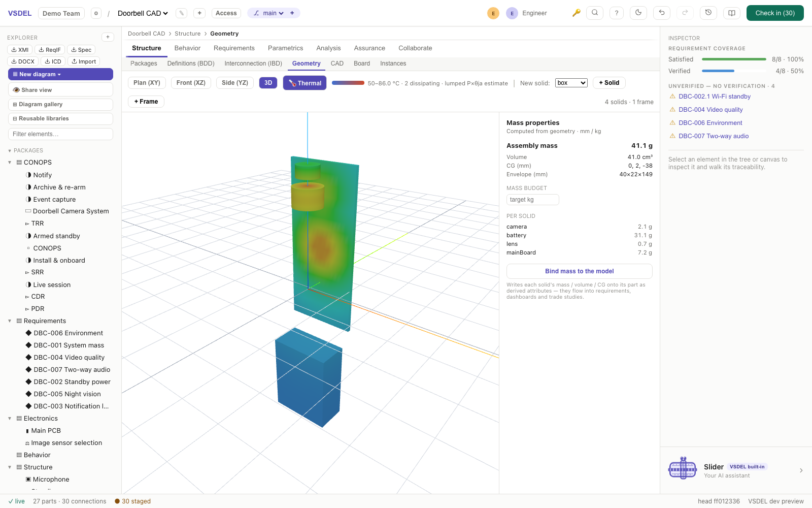Collapse the CONOPS package
The height and width of the screenshot is (508, 812).
10,163
